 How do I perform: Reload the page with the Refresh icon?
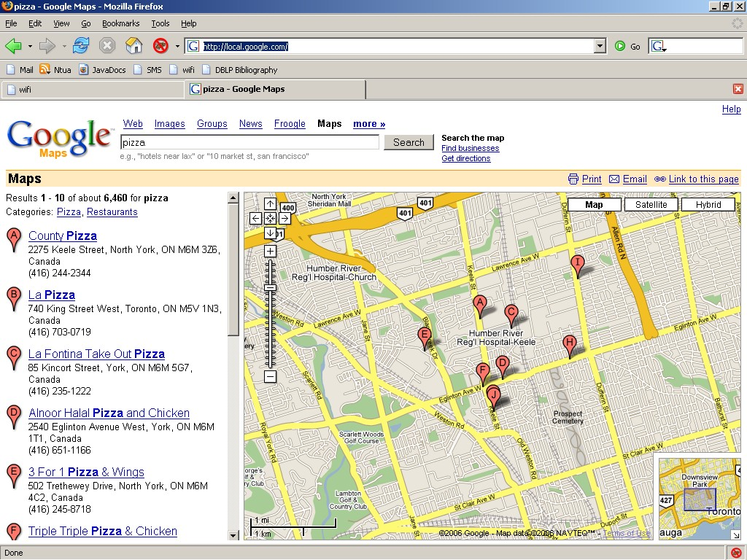tap(81, 46)
